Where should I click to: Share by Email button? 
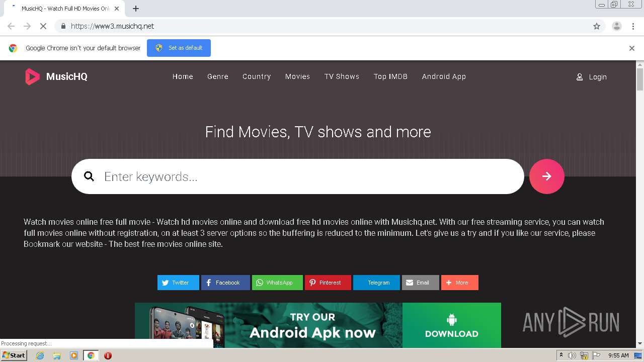tap(421, 283)
